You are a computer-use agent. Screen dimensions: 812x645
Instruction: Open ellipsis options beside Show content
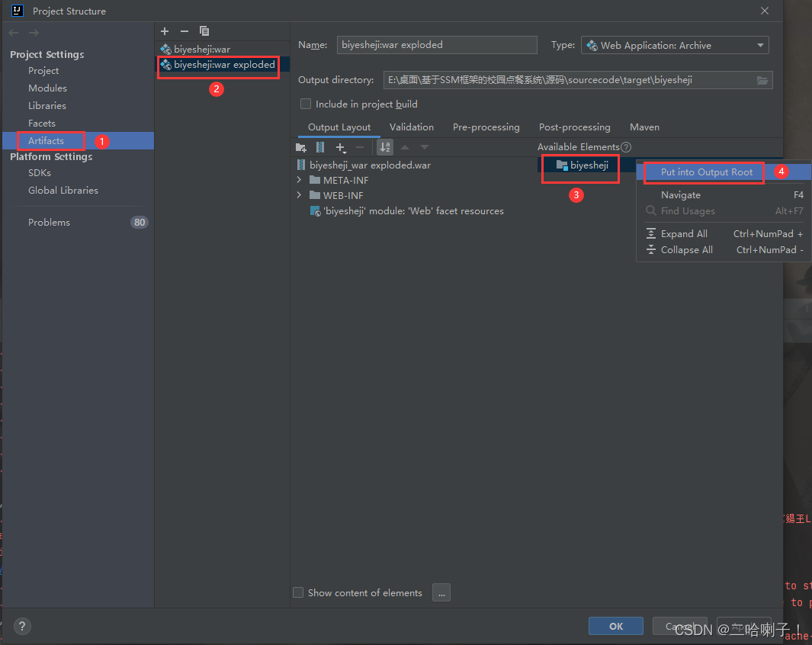pyautogui.click(x=441, y=592)
